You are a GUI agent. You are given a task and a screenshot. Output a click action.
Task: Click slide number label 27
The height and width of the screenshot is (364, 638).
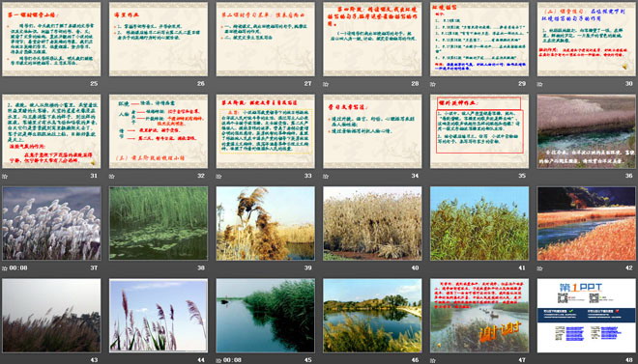tap(308, 84)
